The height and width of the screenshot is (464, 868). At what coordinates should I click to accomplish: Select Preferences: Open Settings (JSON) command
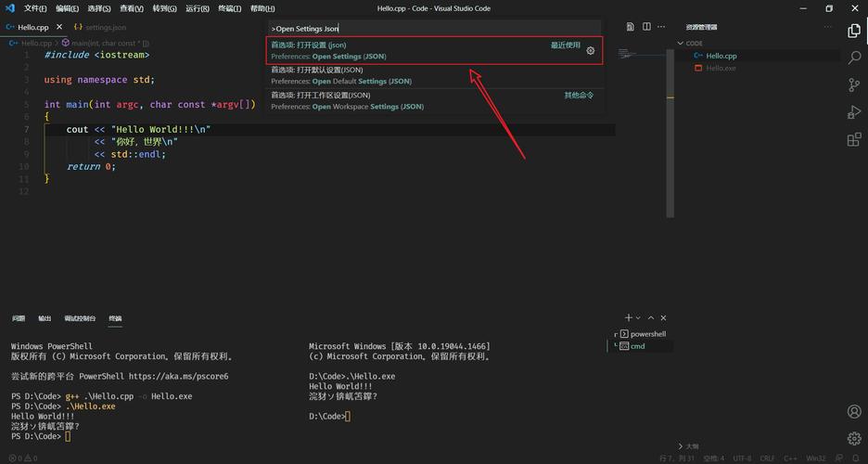point(435,50)
